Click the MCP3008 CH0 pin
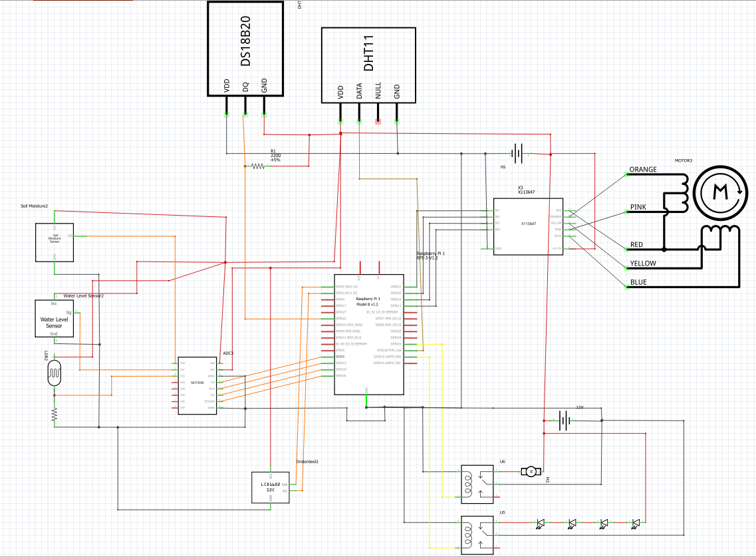The image size is (756, 557). [175, 363]
